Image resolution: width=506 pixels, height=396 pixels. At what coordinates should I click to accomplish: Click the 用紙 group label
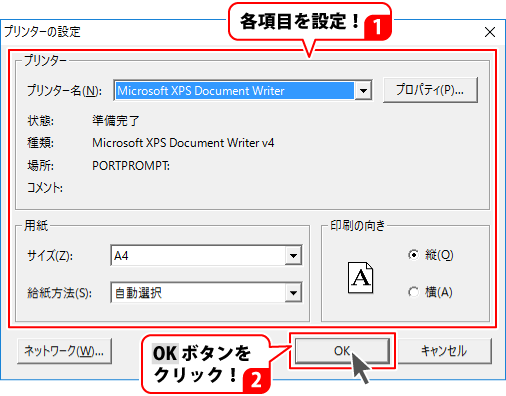point(36,226)
